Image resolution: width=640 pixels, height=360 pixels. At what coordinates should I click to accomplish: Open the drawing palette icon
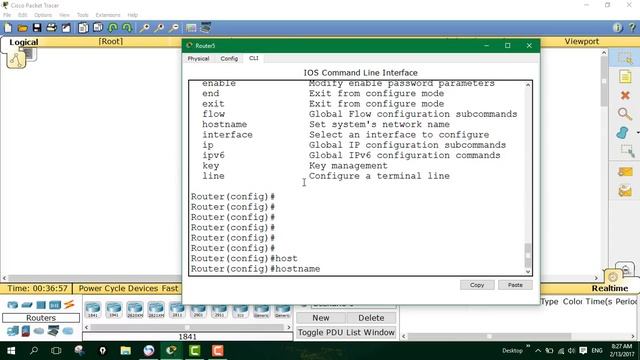pyautogui.click(x=191, y=28)
